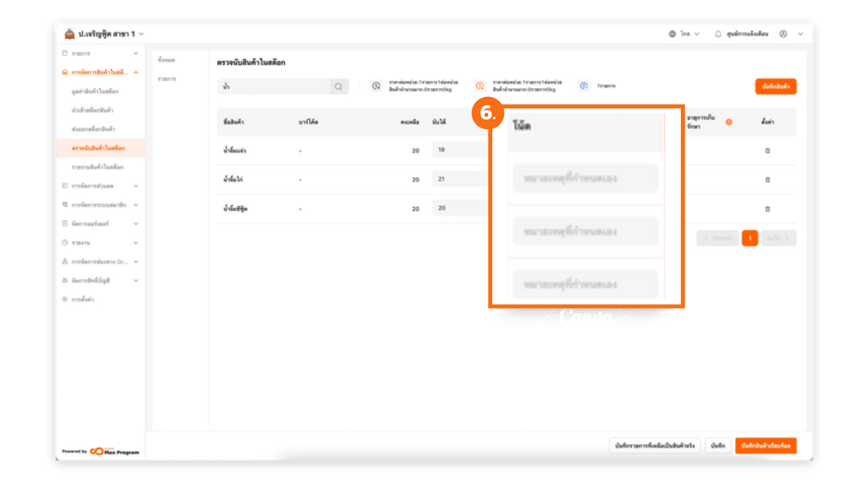Viewport: 868px width, 488px height.
Task: Click the notification bell icon
Action: (718, 34)
